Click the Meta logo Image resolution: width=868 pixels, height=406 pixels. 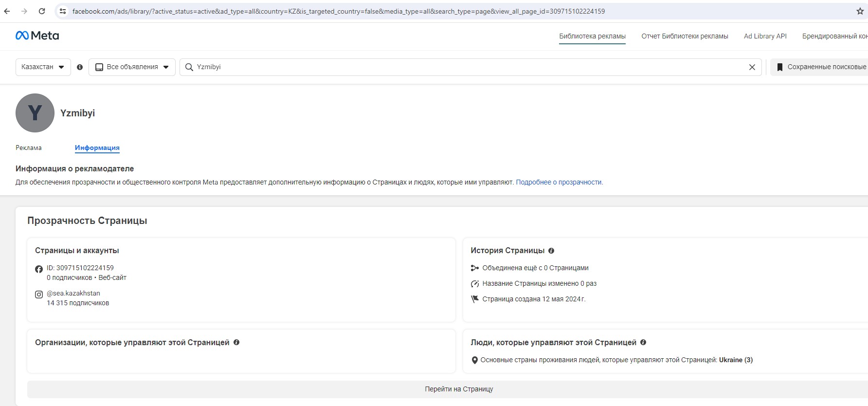[x=37, y=36]
